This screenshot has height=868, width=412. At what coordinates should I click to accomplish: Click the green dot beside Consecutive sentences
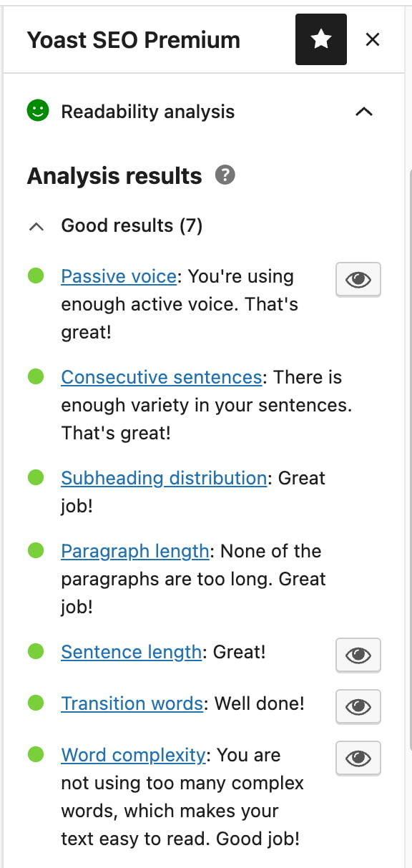pyautogui.click(x=35, y=376)
